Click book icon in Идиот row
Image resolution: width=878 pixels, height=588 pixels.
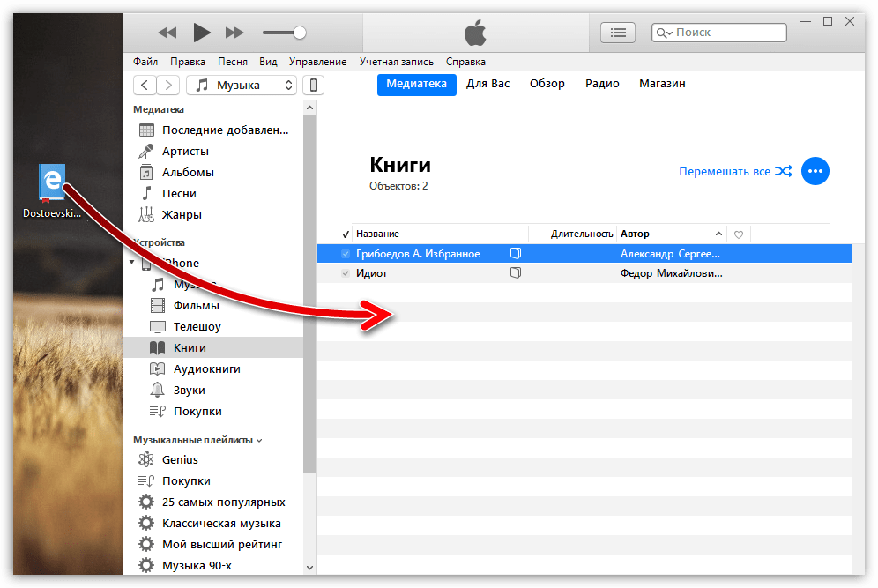pyautogui.click(x=516, y=272)
